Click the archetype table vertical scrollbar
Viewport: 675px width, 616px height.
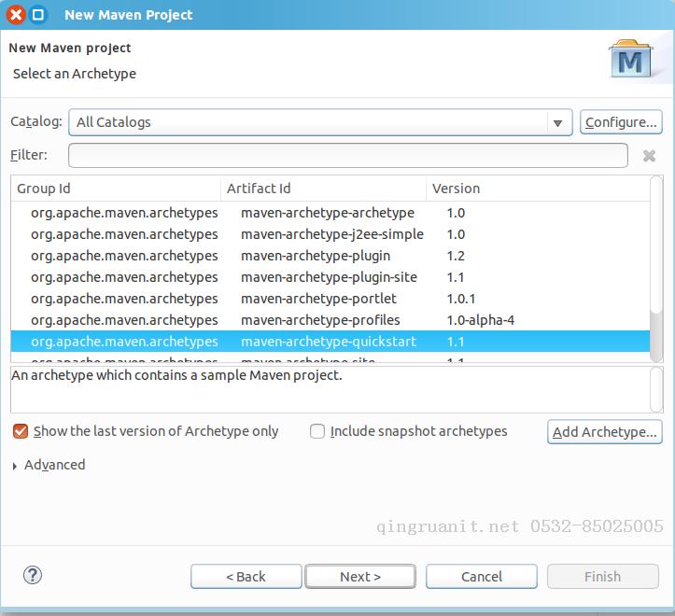656,280
